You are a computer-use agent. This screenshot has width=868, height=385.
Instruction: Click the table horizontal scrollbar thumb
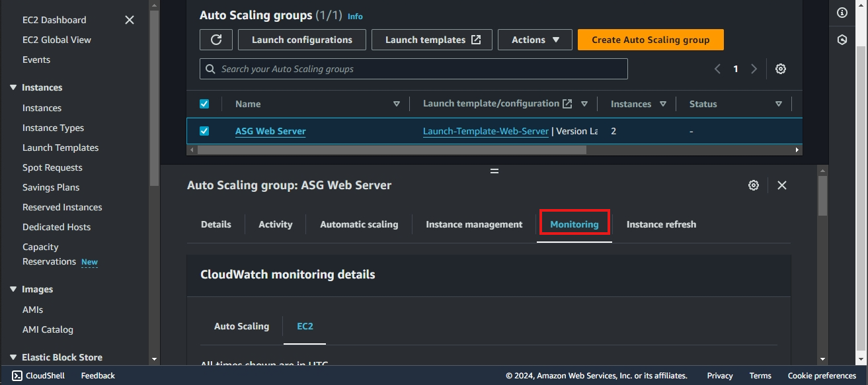point(391,150)
